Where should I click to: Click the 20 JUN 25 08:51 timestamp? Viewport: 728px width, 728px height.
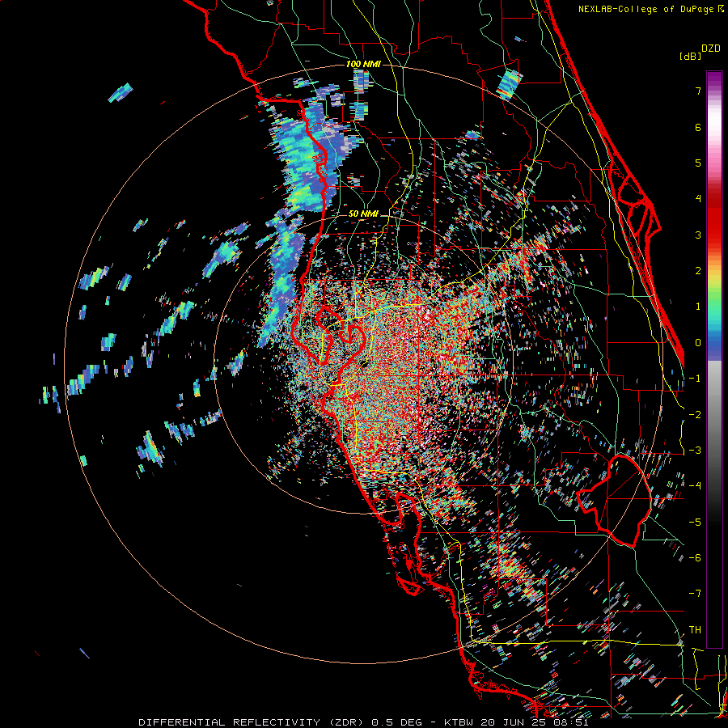pos(535,722)
